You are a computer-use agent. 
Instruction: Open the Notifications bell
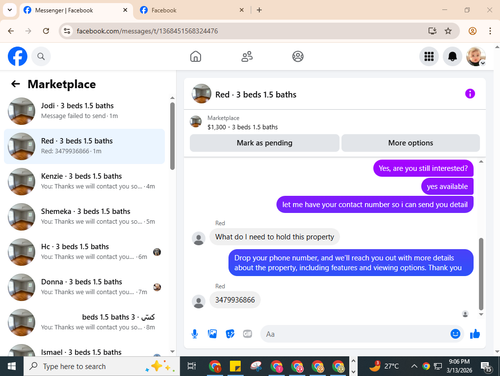pyautogui.click(x=452, y=56)
